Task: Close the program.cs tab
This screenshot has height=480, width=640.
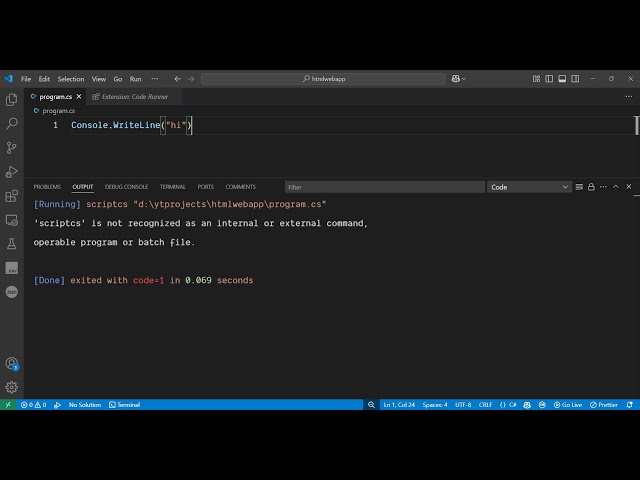Action: pos(79,96)
